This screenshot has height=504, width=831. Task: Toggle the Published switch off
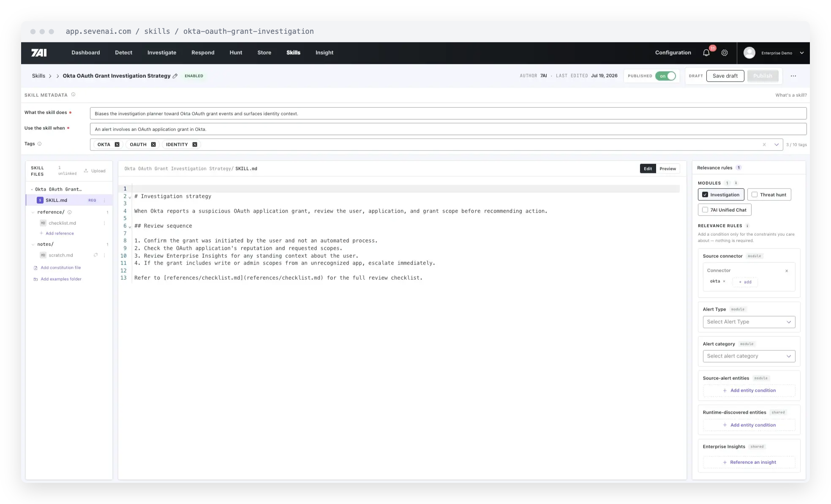(665, 76)
